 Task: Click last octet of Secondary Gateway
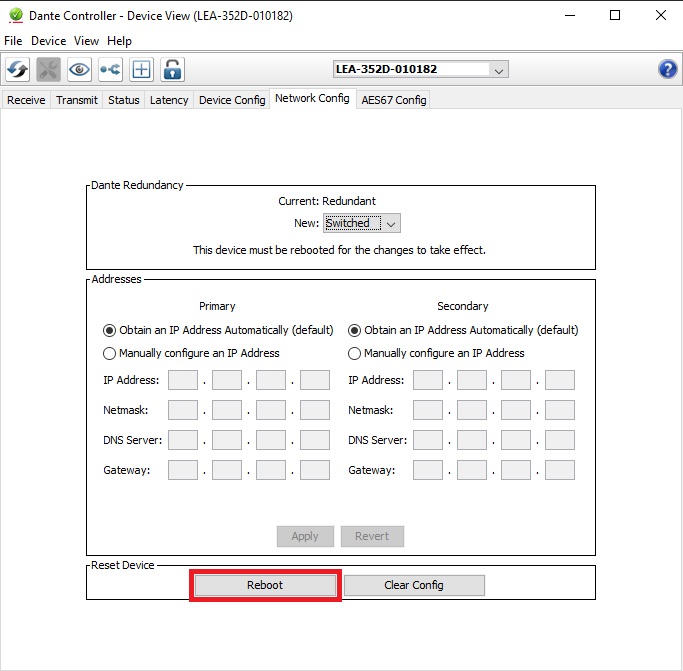pyautogui.click(x=560, y=470)
